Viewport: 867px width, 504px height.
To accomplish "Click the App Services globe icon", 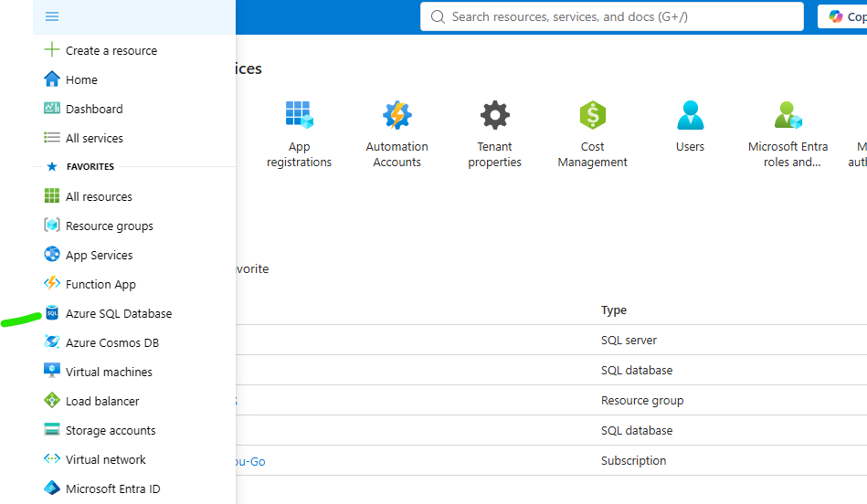I will (51, 254).
